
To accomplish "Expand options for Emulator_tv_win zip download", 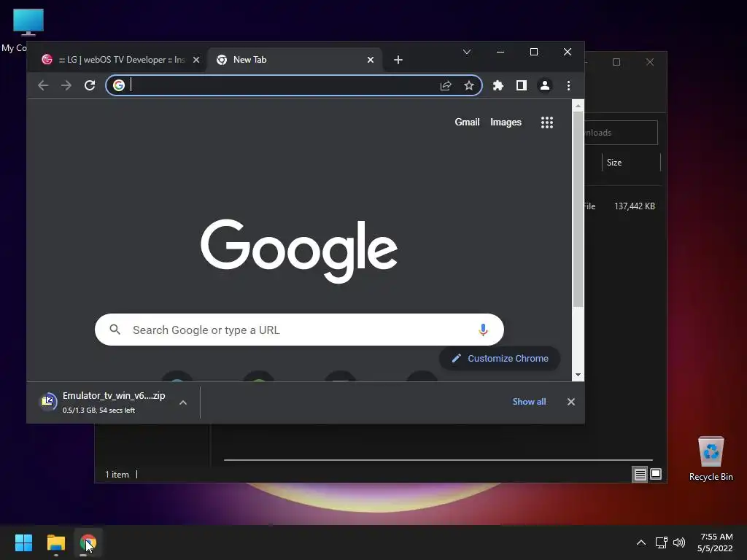I will pyautogui.click(x=183, y=402).
